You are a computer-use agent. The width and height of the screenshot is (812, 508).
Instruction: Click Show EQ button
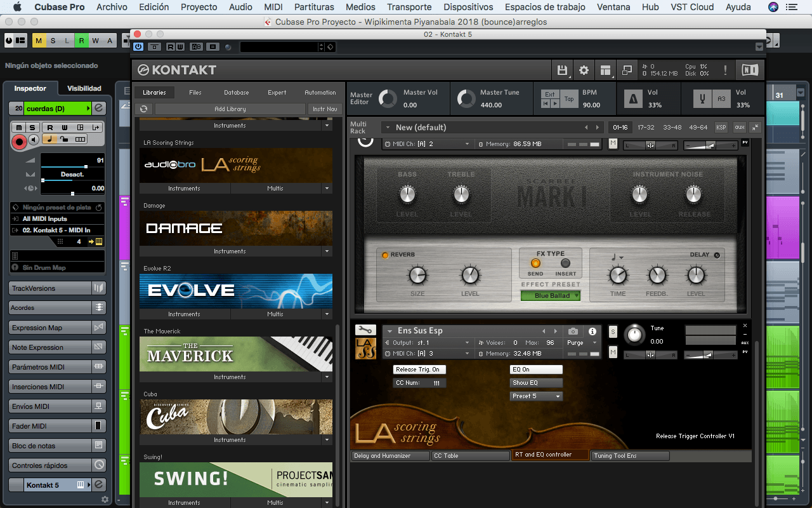point(536,383)
